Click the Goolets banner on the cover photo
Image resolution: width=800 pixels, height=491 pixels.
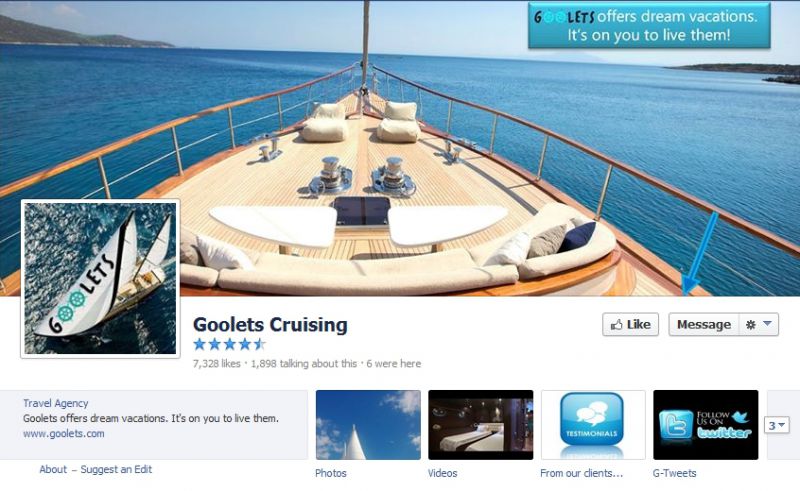coord(649,26)
